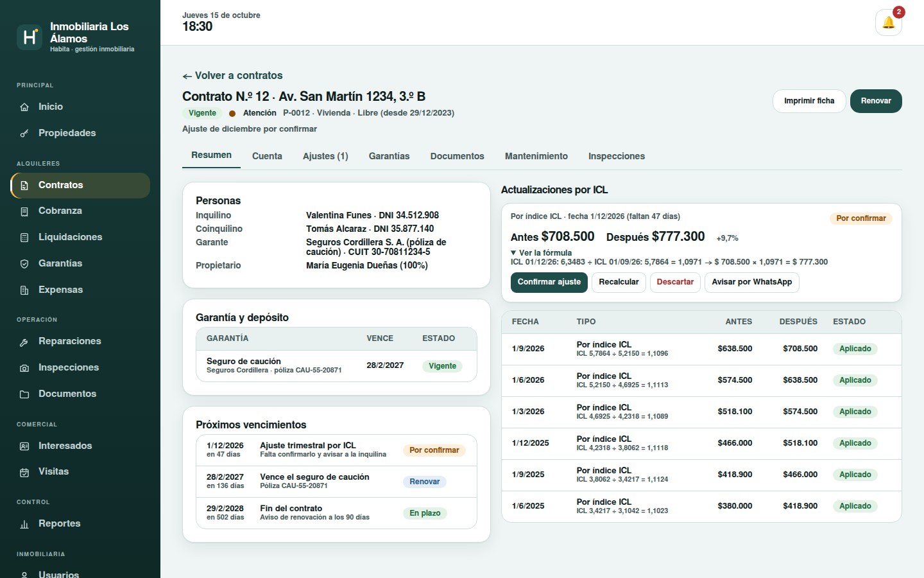The width and height of the screenshot is (924, 578).
Task: Select the Garantías contract tab
Action: pos(389,156)
